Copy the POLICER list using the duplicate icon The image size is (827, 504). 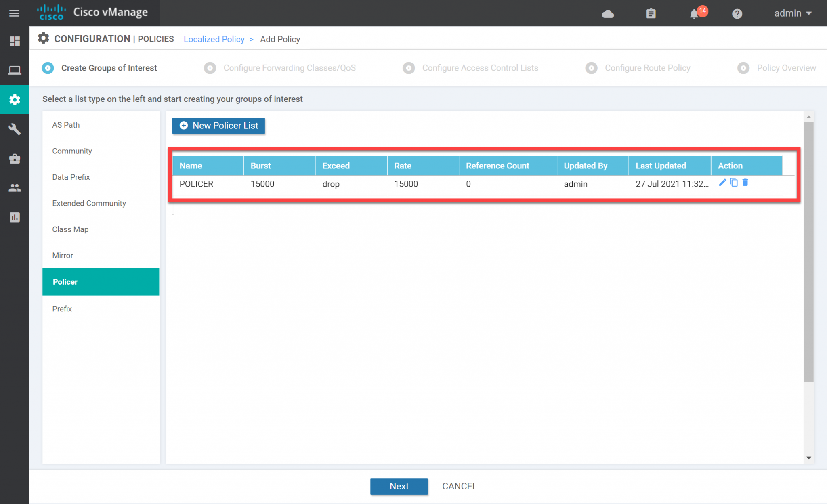[734, 183]
